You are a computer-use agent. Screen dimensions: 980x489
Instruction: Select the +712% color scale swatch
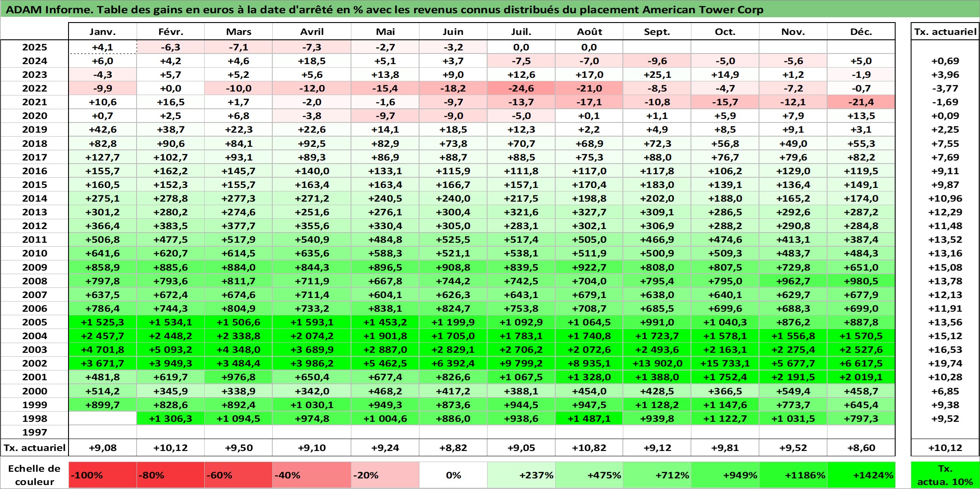pos(657,475)
